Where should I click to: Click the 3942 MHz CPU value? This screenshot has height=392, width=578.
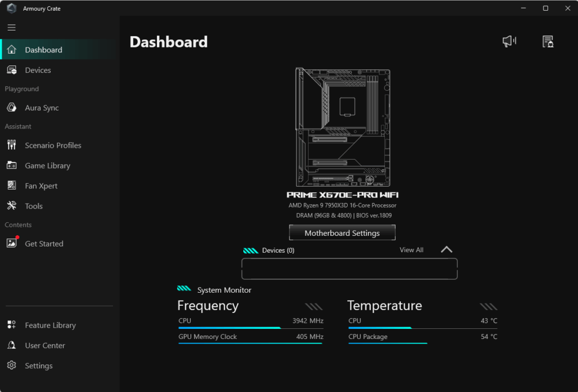pyautogui.click(x=308, y=320)
